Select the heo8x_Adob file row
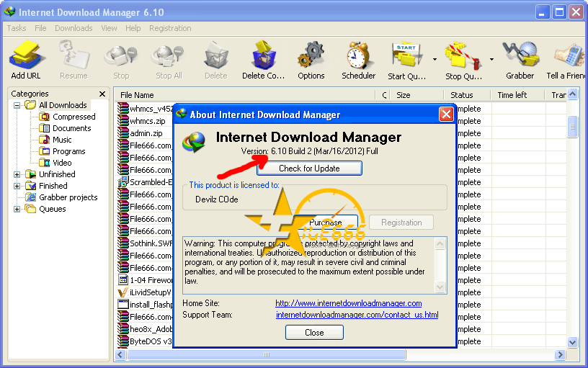The height and width of the screenshot is (368, 588). point(145,329)
